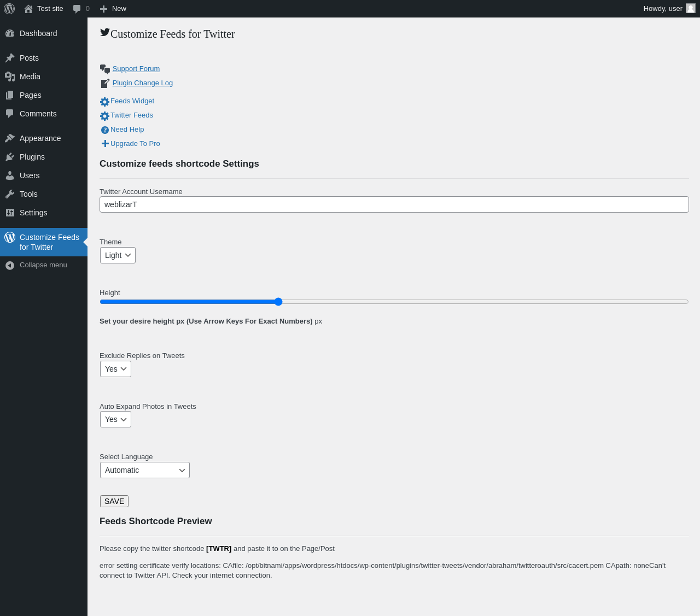The height and width of the screenshot is (616, 700).
Task: Click the Twitter bird icon in page title
Action: 105,32
